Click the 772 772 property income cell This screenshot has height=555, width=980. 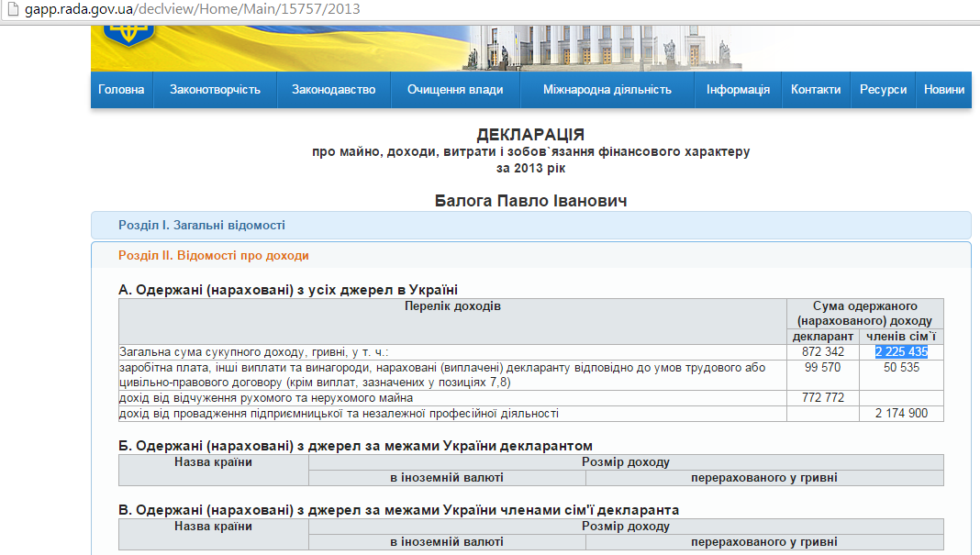(x=822, y=398)
